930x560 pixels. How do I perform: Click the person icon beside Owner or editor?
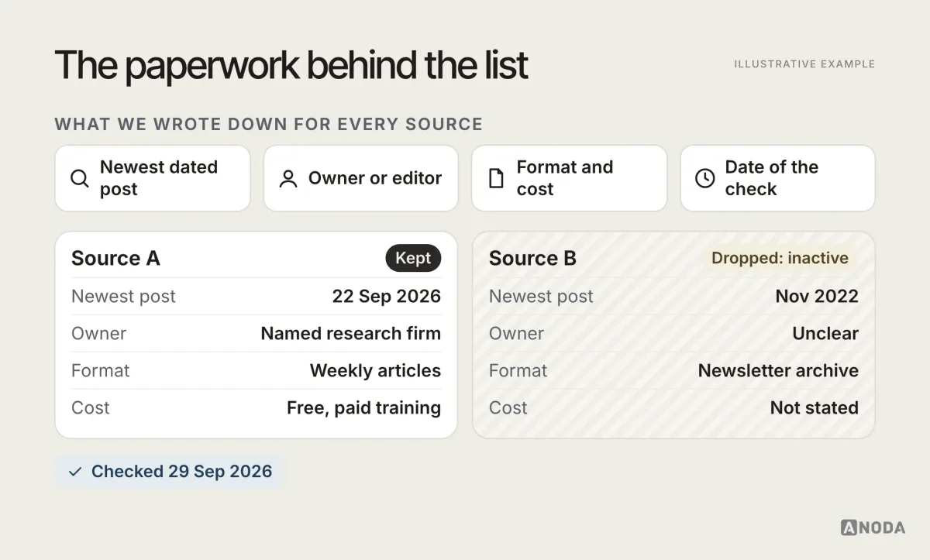[x=288, y=179]
